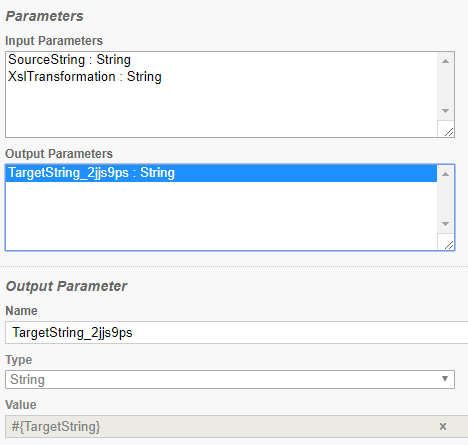
Task: Open the Type dropdown arrow
Action: click(445, 379)
